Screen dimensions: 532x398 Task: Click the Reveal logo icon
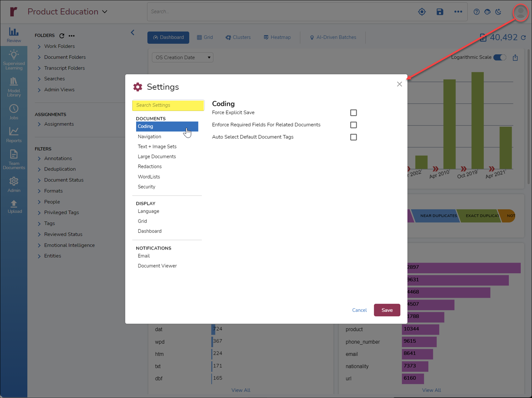point(14,12)
